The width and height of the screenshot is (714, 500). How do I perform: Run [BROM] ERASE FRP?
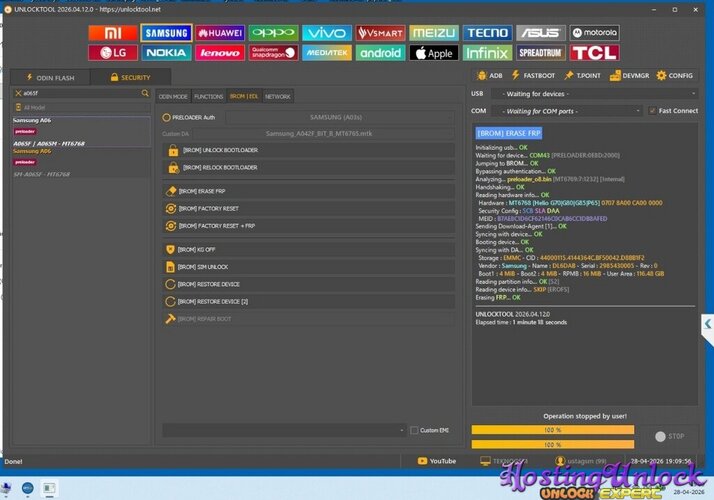pyautogui.click(x=309, y=191)
